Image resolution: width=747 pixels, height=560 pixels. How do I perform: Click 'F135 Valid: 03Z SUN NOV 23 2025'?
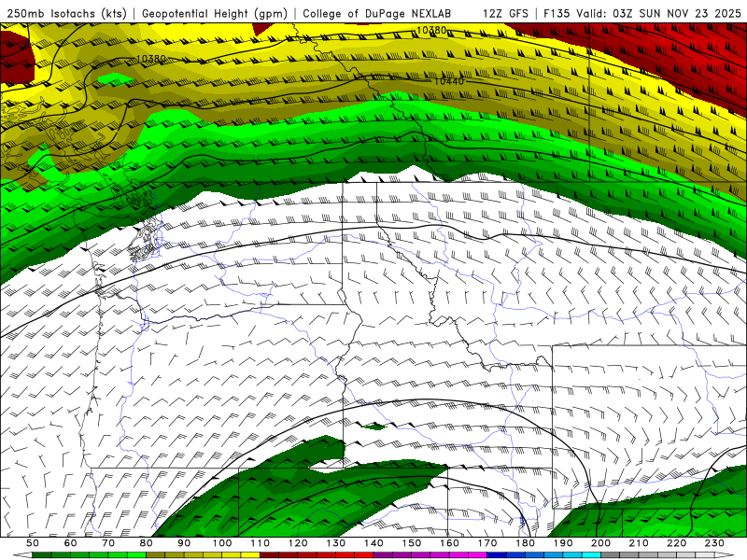[x=642, y=14]
